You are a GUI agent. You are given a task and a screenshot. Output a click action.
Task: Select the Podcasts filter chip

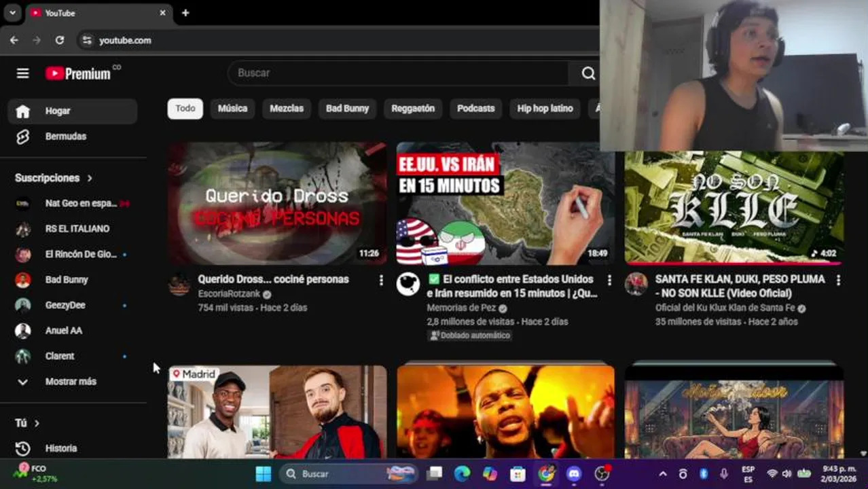(476, 109)
